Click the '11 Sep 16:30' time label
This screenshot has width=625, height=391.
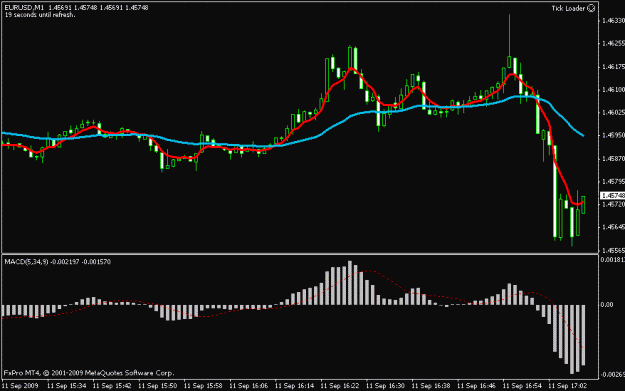tap(385, 385)
